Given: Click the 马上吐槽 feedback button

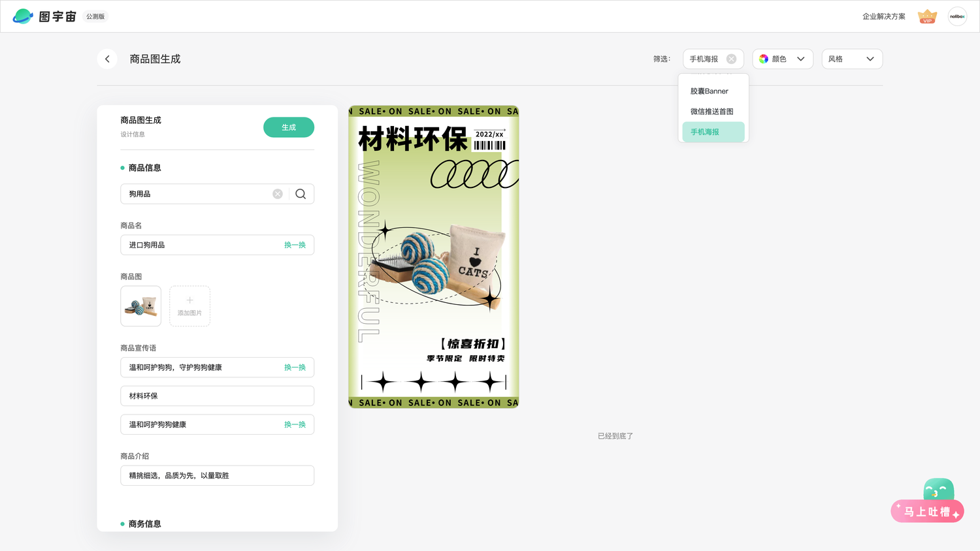Looking at the screenshot, I should click(x=927, y=511).
